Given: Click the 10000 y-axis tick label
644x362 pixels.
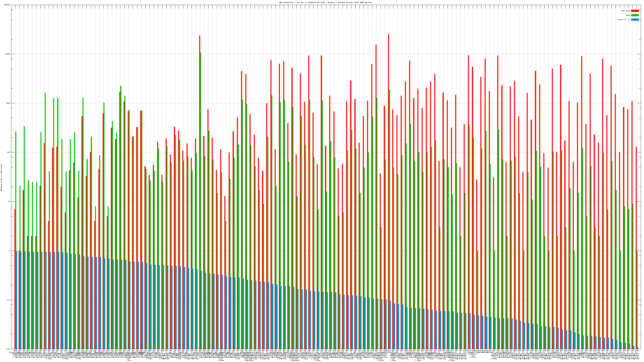Looking at the screenshot, I should coord(8,54).
